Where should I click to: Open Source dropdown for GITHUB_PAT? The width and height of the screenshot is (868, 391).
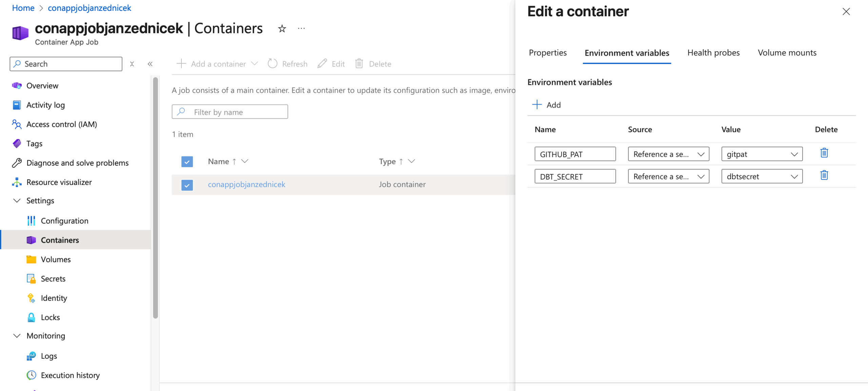coord(668,154)
